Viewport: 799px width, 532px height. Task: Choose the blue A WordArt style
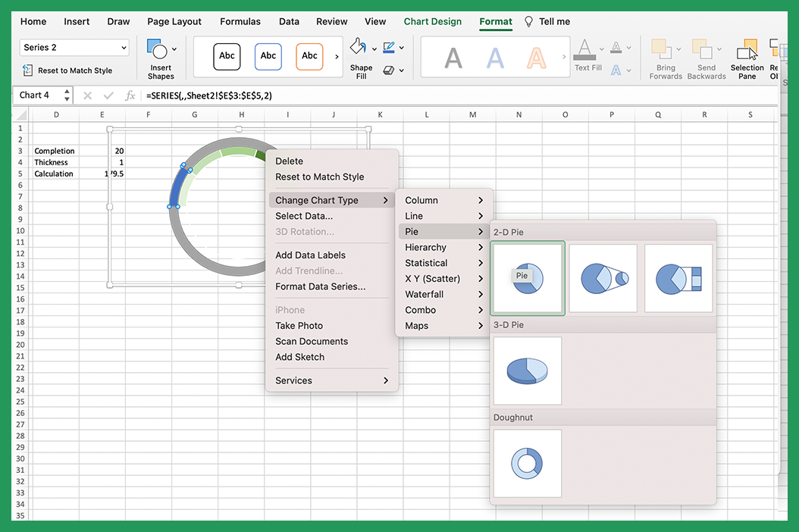tap(495, 58)
